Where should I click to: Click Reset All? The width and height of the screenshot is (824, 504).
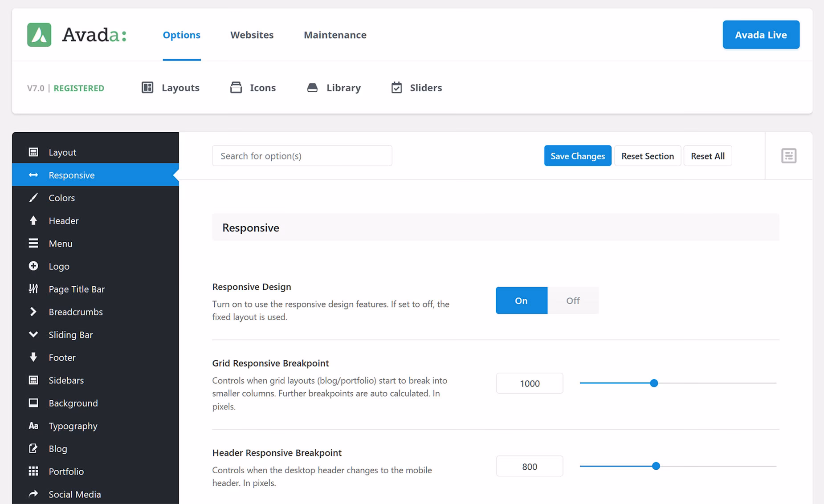tap(708, 156)
